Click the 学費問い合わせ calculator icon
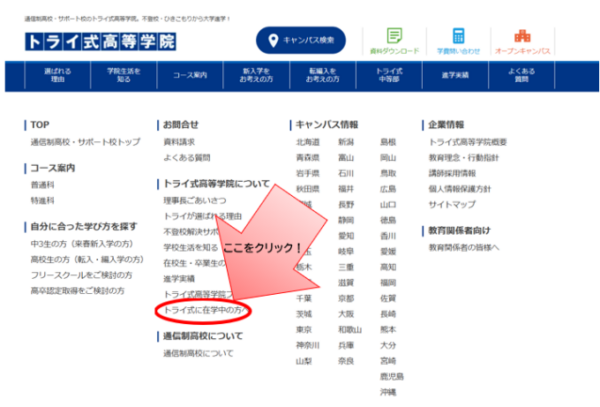 [458, 36]
